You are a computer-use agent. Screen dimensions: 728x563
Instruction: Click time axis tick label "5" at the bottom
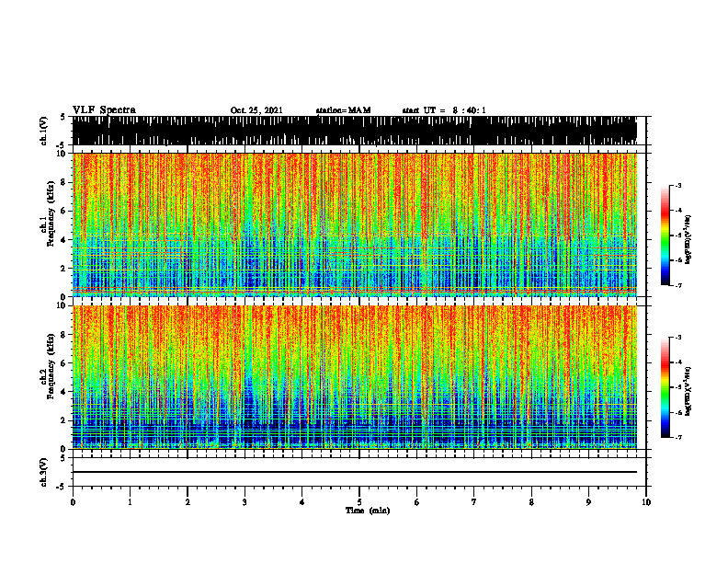pos(359,502)
